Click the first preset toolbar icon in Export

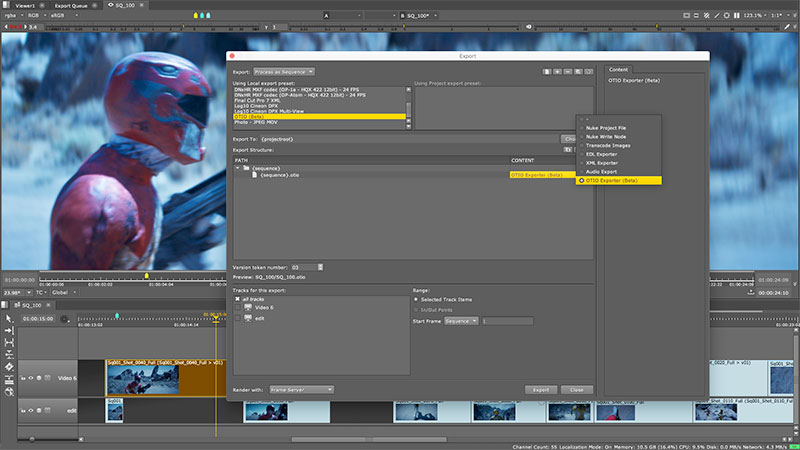(x=547, y=72)
